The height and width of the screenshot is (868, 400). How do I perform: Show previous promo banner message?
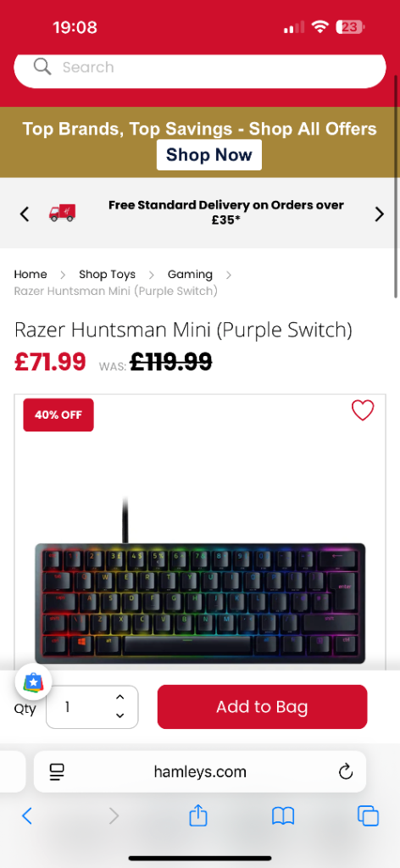coord(25,214)
